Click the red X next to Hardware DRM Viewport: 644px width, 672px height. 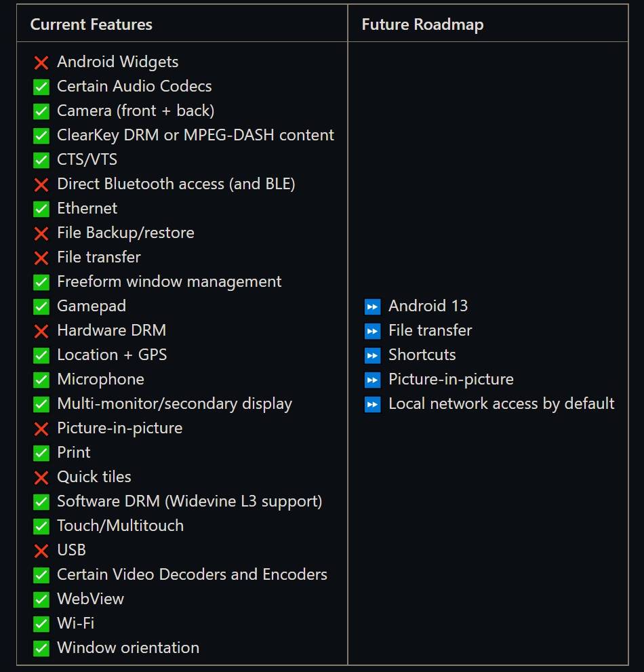click(x=41, y=331)
